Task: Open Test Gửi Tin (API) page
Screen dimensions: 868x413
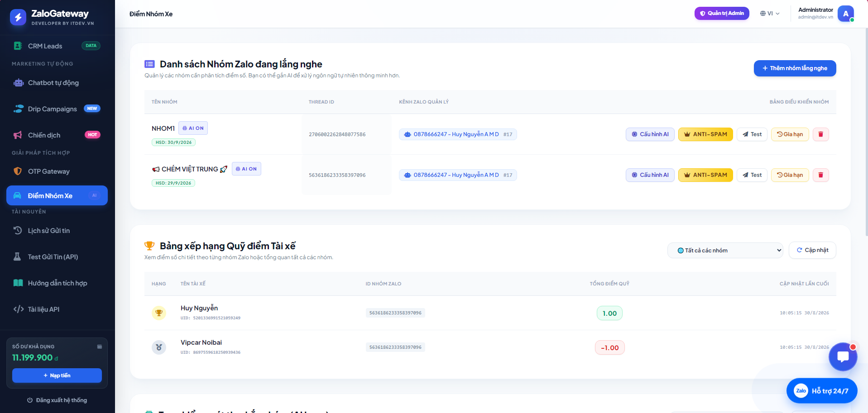Action: coord(57,257)
